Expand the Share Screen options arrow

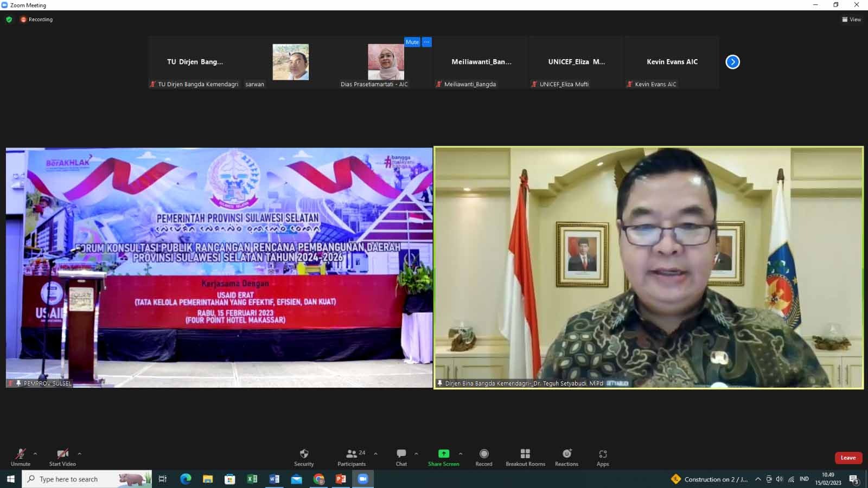461,454
